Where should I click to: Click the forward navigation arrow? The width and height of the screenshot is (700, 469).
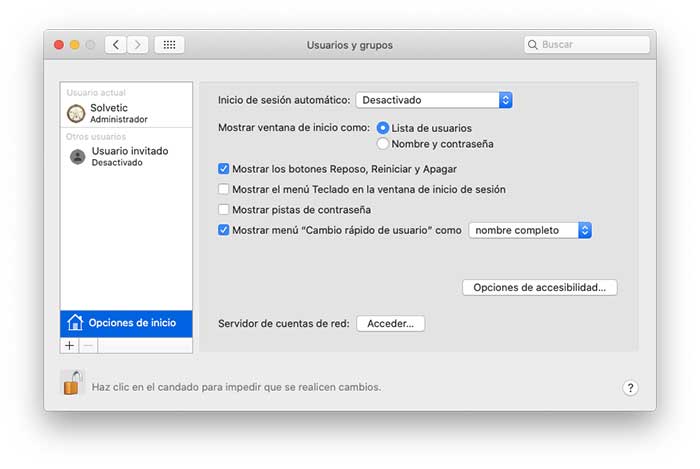click(x=138, y=45)
